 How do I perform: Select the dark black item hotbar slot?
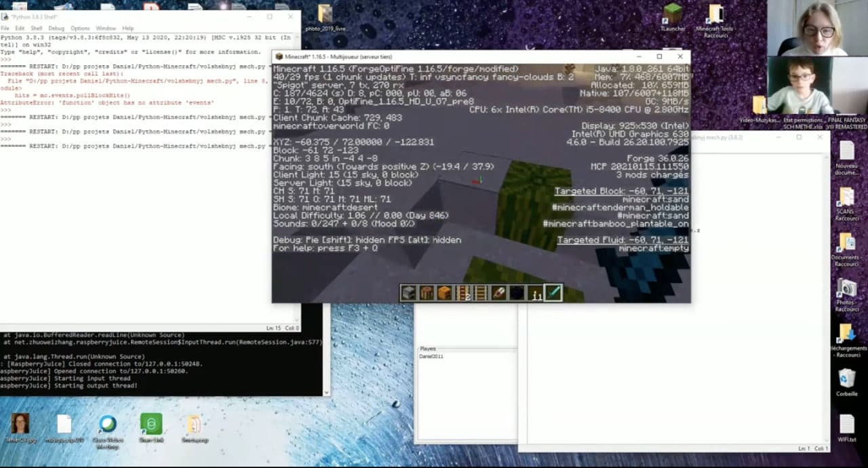pyautogui.click(x=517, y=293)
